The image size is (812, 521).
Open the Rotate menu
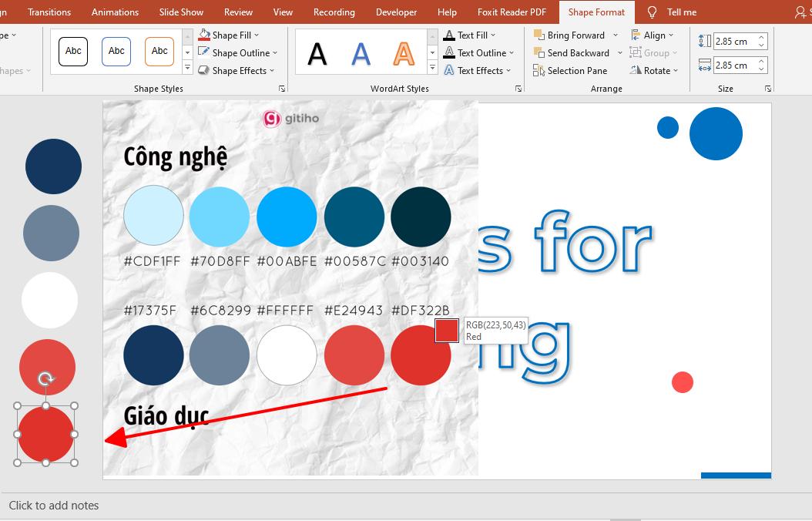654,70
